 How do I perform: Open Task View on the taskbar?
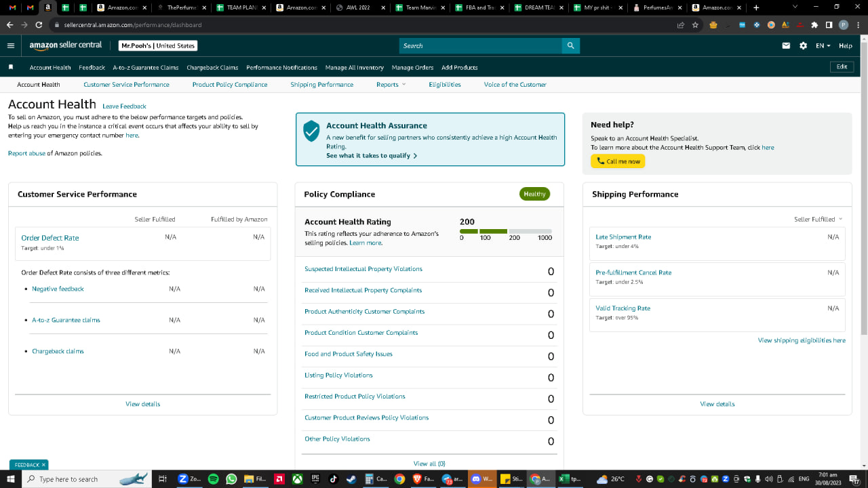tap(162, 479)
